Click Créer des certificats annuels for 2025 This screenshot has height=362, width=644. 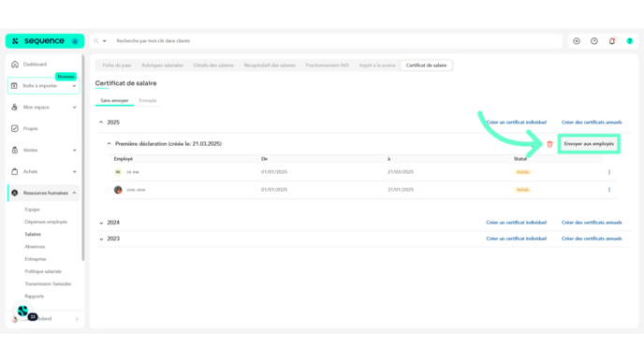pos(592,123)
